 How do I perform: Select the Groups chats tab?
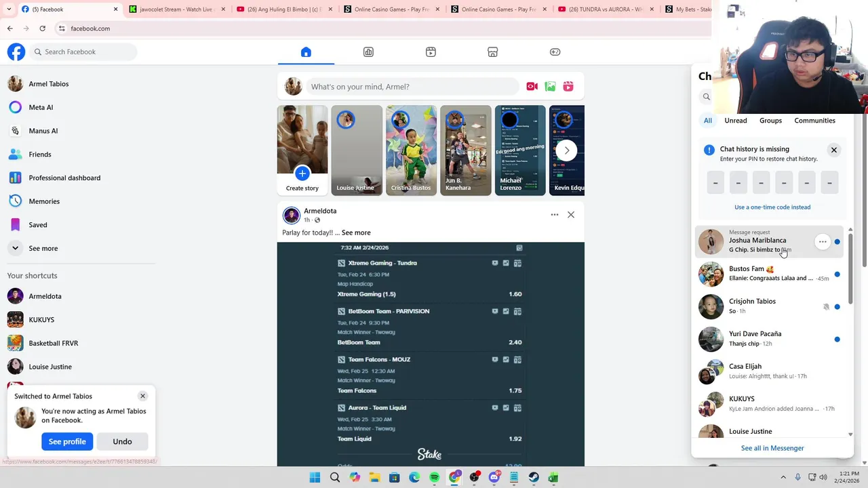coord(770,121)
